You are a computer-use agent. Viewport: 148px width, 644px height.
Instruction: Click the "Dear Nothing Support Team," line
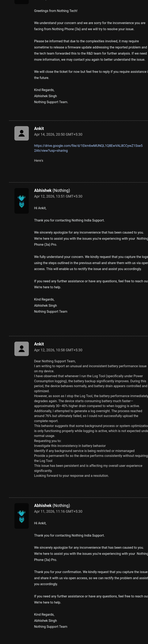coord(55,361)
